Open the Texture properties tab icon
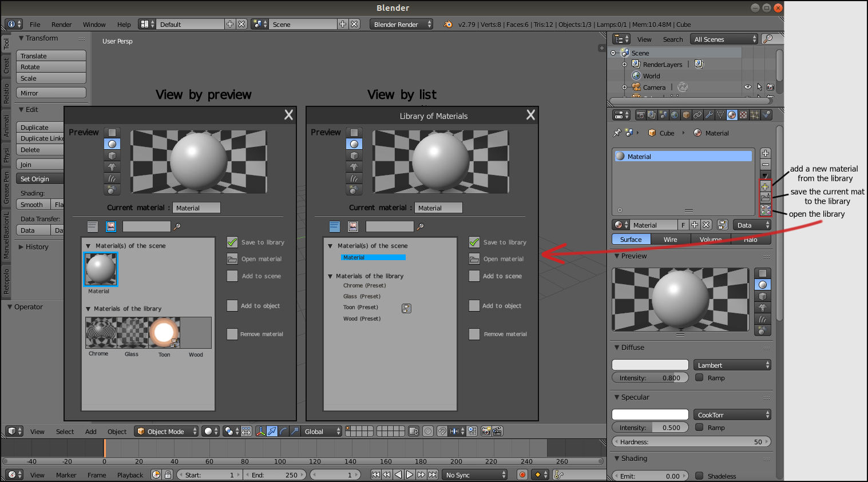 pyautogui.click(x=743, y=115)
